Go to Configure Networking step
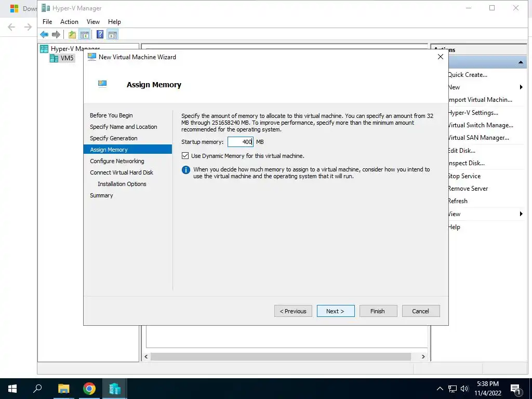The width and height of the screenshot is (532, 399). click(x=117, y=161)
